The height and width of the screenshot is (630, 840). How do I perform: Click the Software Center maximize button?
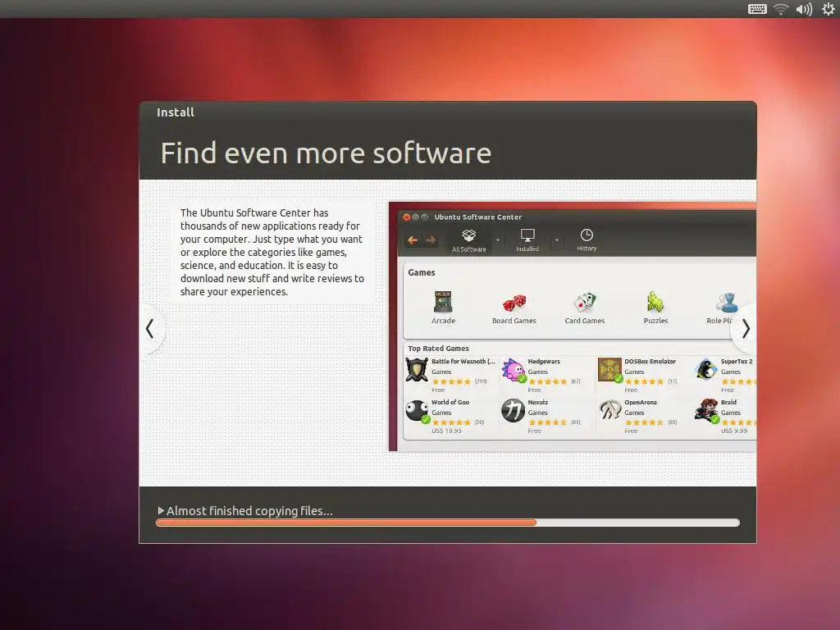pyautogui.click(x=424, y=217)
